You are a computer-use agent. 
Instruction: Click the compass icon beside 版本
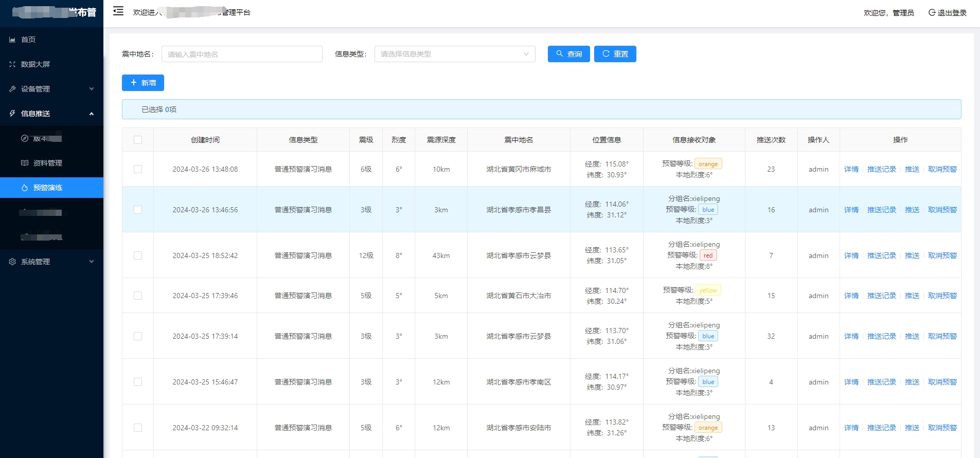click(x=25, y=138)
